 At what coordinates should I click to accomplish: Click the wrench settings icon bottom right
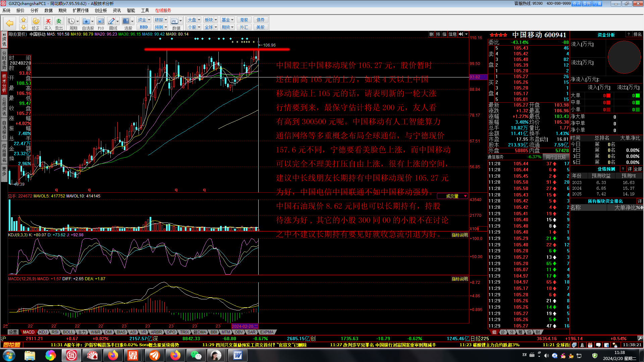point(640,339)
